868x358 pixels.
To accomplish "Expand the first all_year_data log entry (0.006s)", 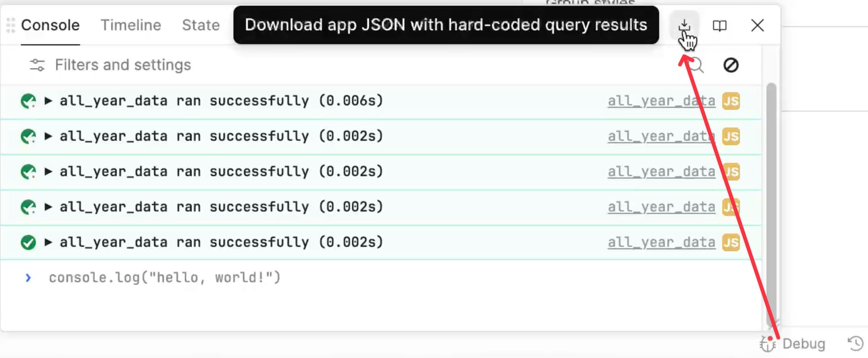I will pyautogui.click(x=48, y=100).
